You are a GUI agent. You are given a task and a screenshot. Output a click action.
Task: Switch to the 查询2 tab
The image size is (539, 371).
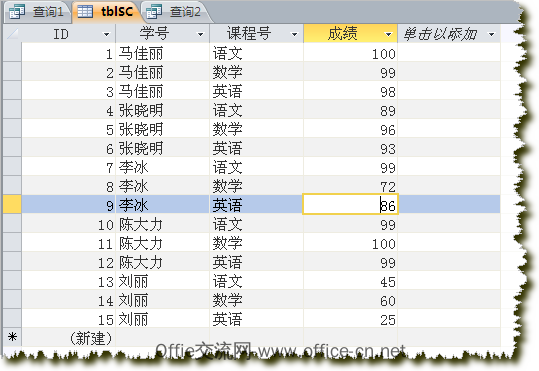click(x=175, y=12)
